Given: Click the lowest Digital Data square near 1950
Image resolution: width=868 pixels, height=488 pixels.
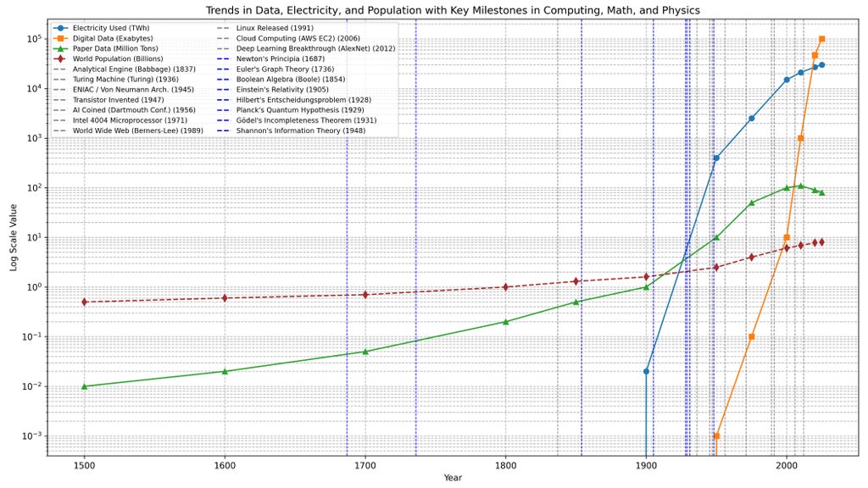Looking at the screenshot, I should coord(716,436).
